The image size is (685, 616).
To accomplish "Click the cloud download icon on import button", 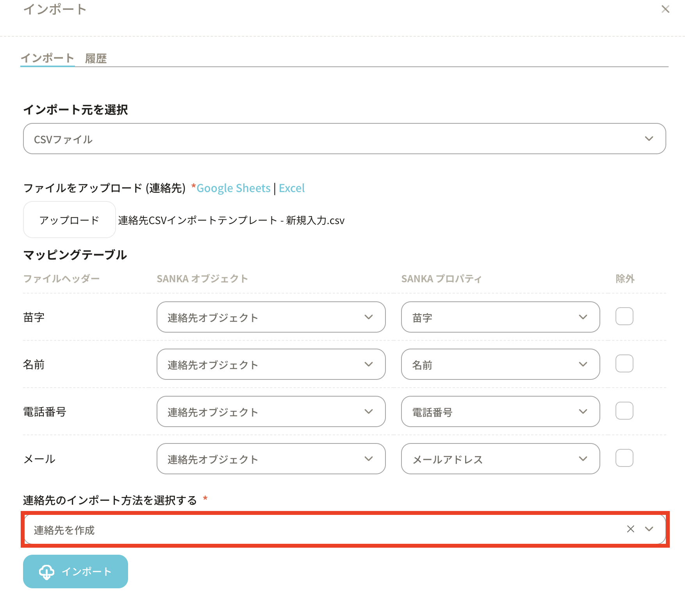I will coord(46,572).
